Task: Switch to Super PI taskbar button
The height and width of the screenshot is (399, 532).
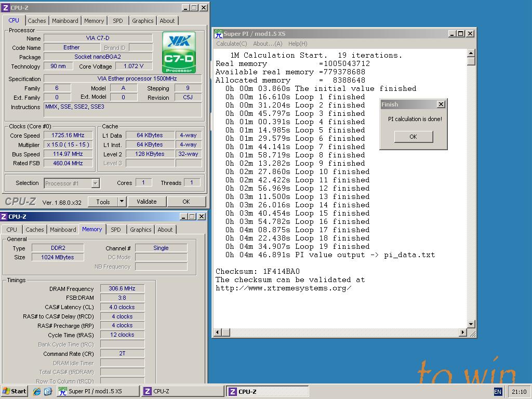Action: click(98, 391)
